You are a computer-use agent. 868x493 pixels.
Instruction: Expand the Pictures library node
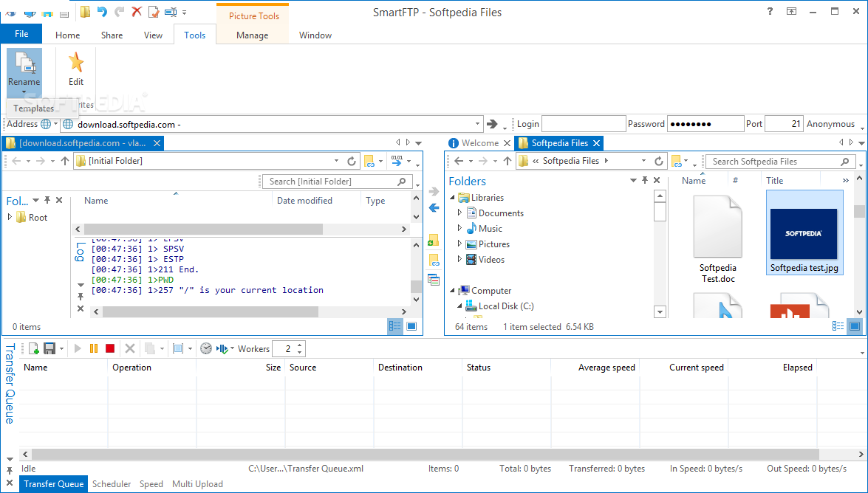coord(459,244)
